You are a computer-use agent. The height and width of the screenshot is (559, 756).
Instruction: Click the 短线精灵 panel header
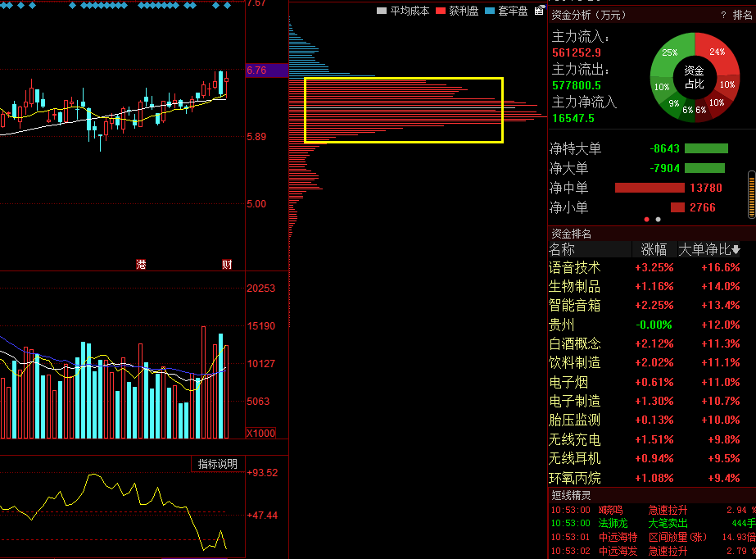652,495
